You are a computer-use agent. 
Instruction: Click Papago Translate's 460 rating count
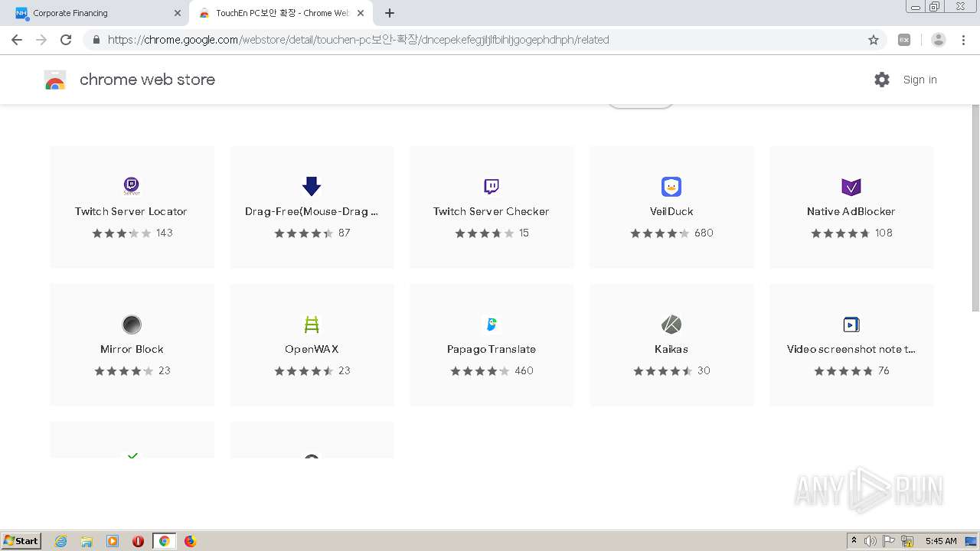524,371
